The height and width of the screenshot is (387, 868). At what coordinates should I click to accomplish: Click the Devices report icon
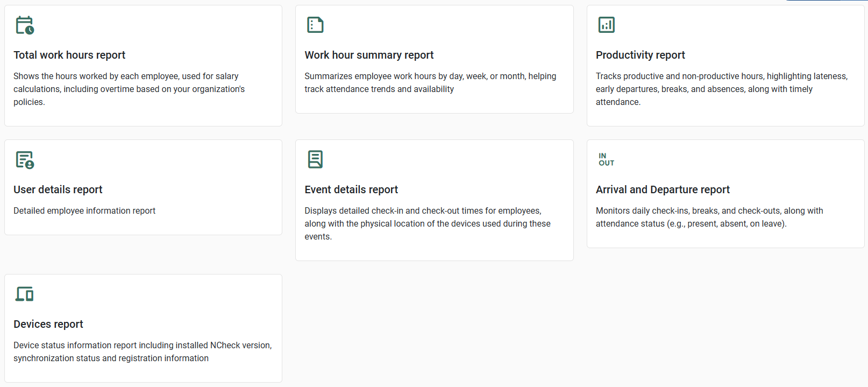[25, 294]
